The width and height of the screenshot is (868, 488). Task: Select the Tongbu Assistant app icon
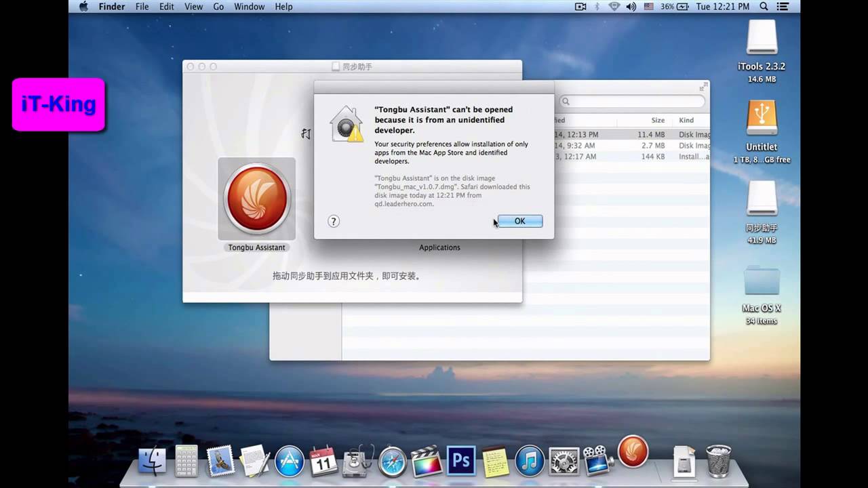(256, 199)
